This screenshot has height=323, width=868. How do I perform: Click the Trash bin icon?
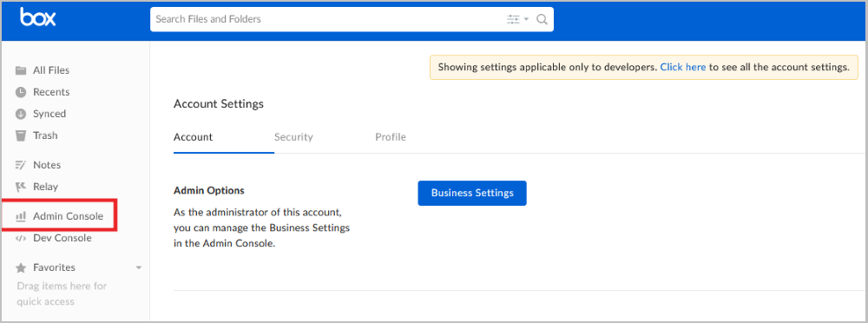pyautogui.click(x=21, y=135)
